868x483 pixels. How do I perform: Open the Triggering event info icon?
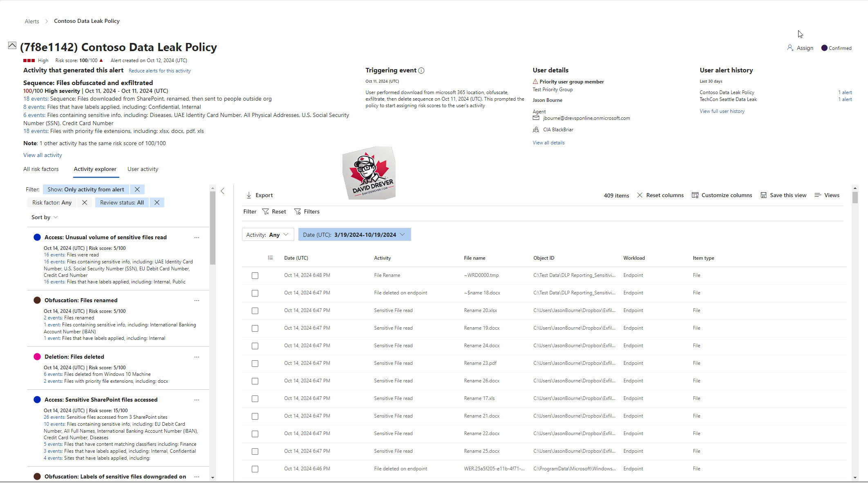click(421, 70)
